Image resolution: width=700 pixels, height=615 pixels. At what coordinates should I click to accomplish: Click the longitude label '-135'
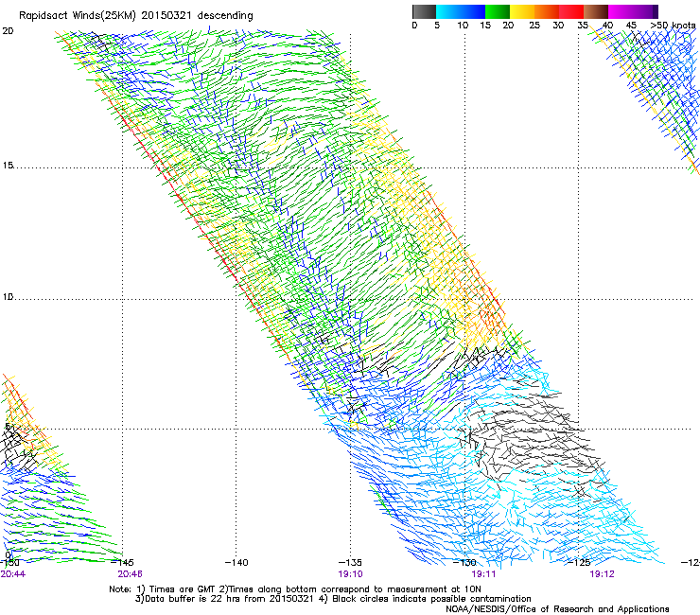(x=350, y=562)
